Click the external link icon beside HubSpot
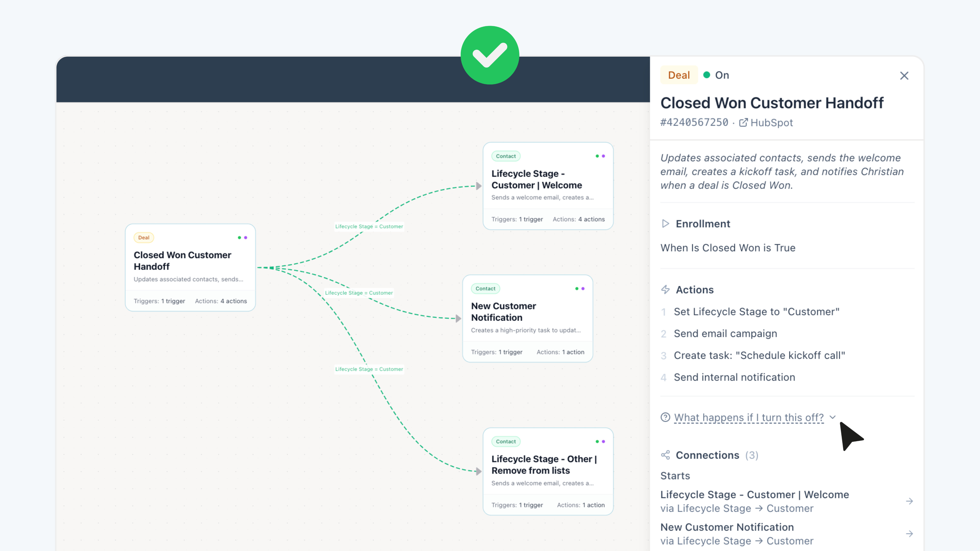 tap(743, 122)
